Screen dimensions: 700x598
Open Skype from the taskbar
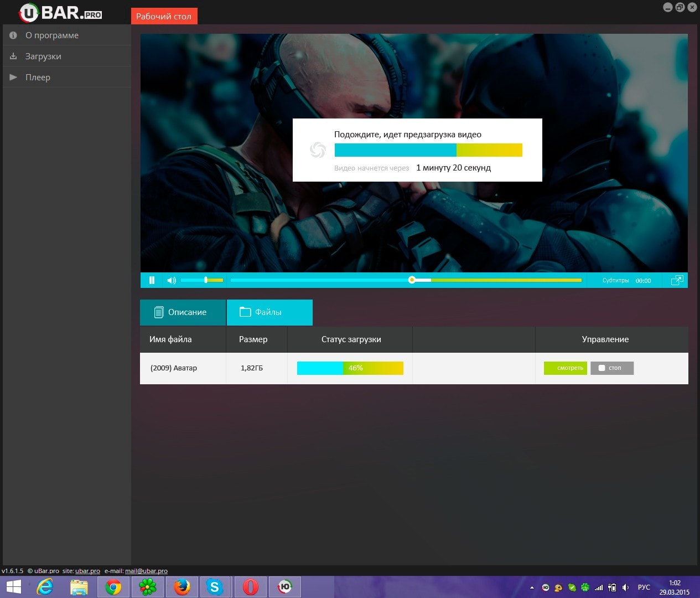click(x=215, y=587)
